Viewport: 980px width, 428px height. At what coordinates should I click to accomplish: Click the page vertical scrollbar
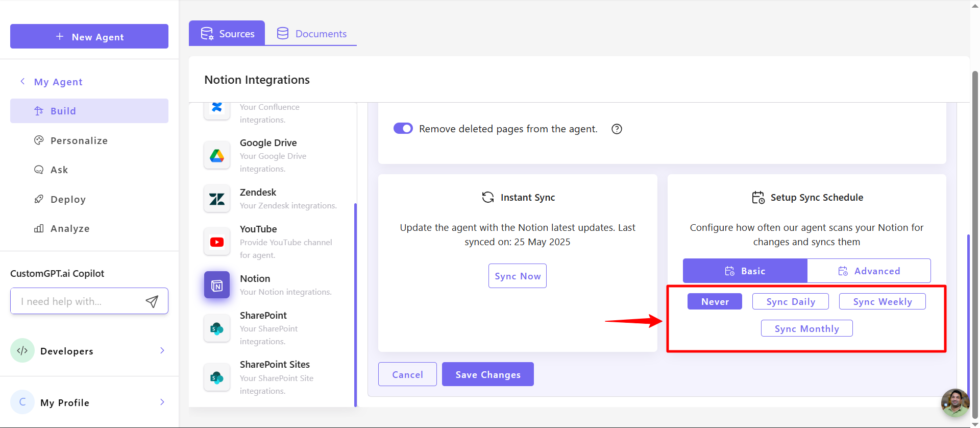click(x=975, y=245)
